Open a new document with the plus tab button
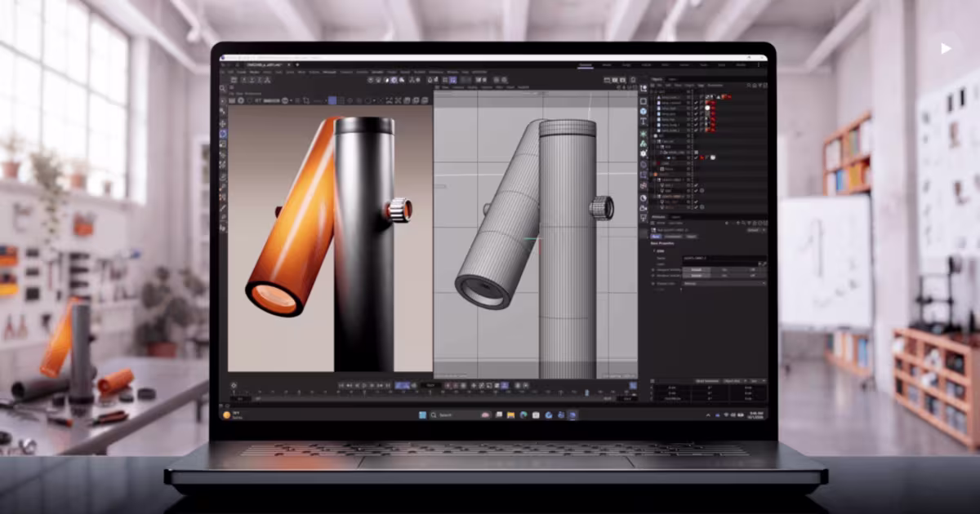Viewport: 980px width, 514px height. (x=297, y=64)
